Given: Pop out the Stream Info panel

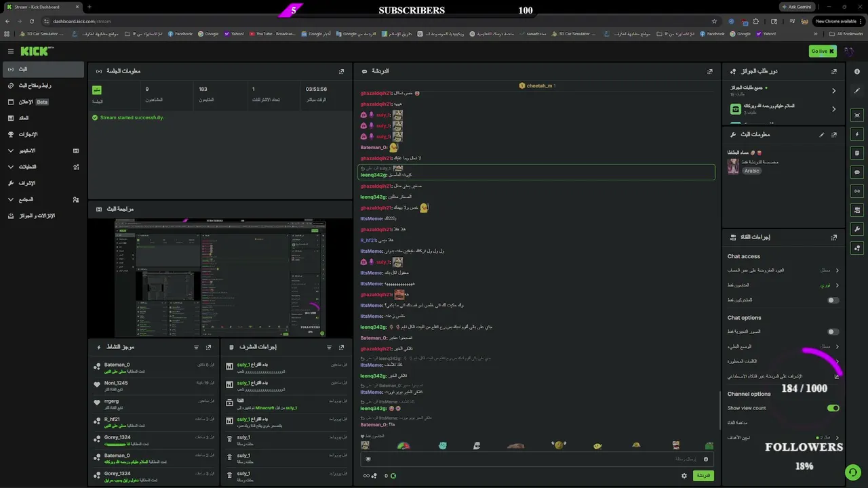Looking at the screenshot, I should 834,134.
